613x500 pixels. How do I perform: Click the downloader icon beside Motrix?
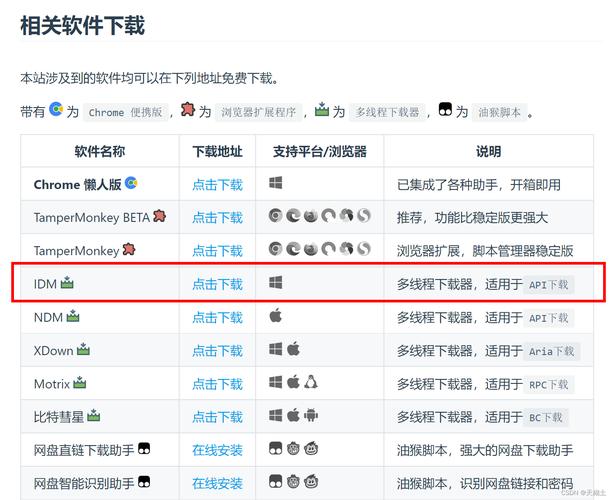pos(80,382)
